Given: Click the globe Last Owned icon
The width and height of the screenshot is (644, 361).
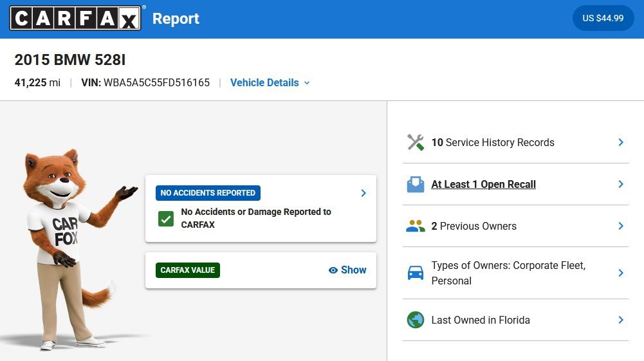Looking at the screenshot, I should pos(415,320).
